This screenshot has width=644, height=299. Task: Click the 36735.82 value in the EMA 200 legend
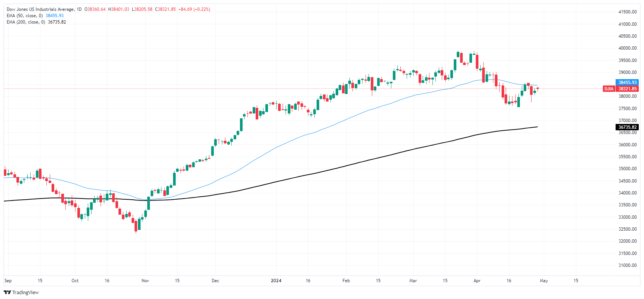(x=57, y=22)
